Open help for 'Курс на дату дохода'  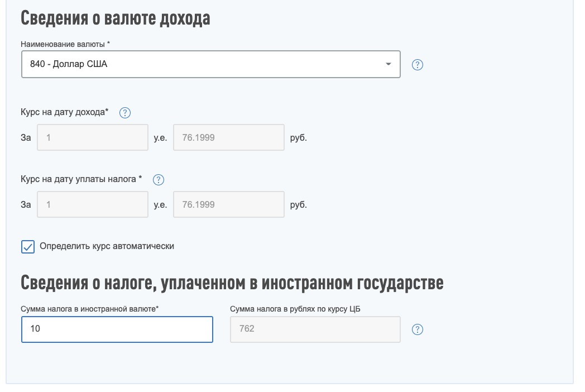[125, 113]
